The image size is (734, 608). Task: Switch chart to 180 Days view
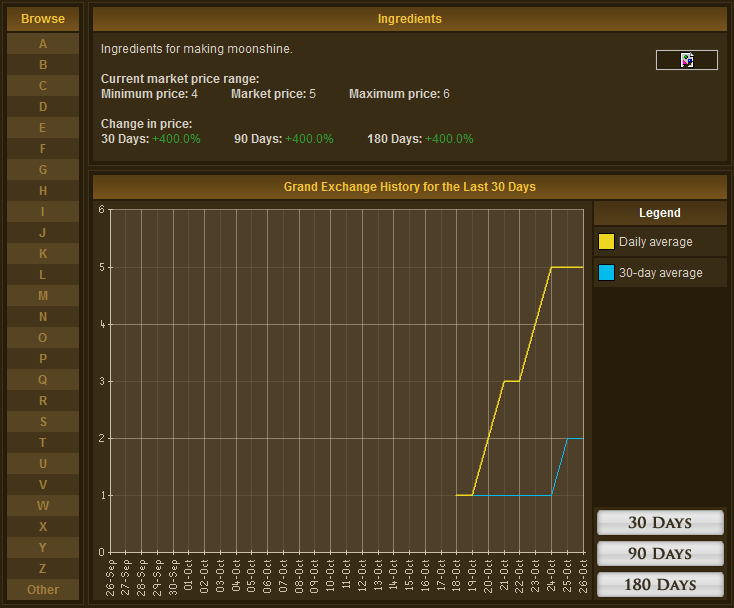coord(660,584)
